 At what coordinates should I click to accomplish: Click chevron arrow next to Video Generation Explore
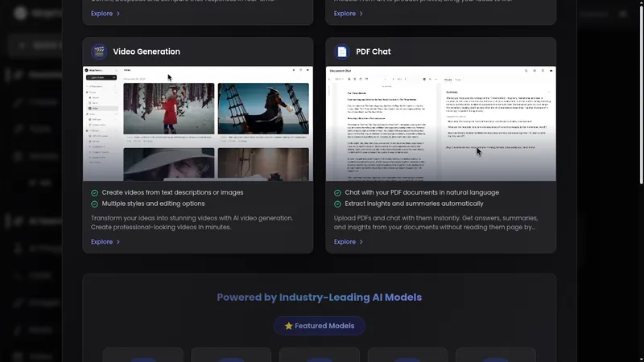(x=118, y=242)
